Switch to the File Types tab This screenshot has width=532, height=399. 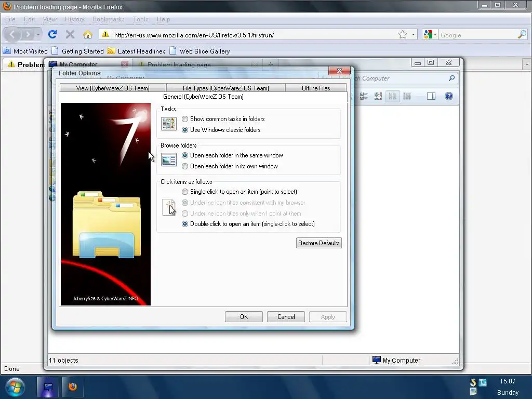click(225, 88)
